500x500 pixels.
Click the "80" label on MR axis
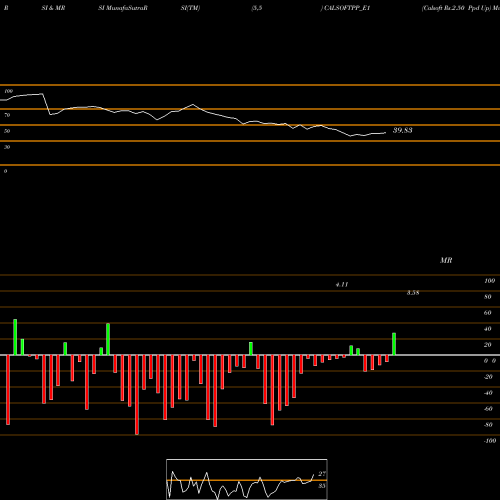(488, 297)
